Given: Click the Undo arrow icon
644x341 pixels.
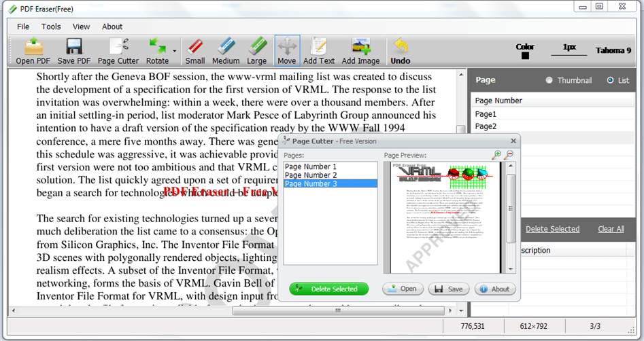Looking at the screenshot, I should pyautogui.click(x=400, y=46).
